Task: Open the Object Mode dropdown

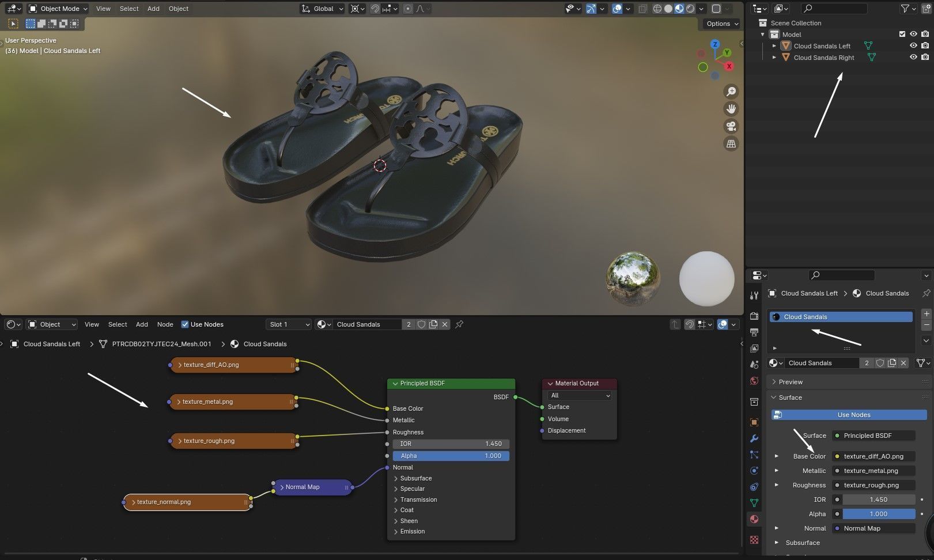Action: pyautogui.click(x=58, y=9)
